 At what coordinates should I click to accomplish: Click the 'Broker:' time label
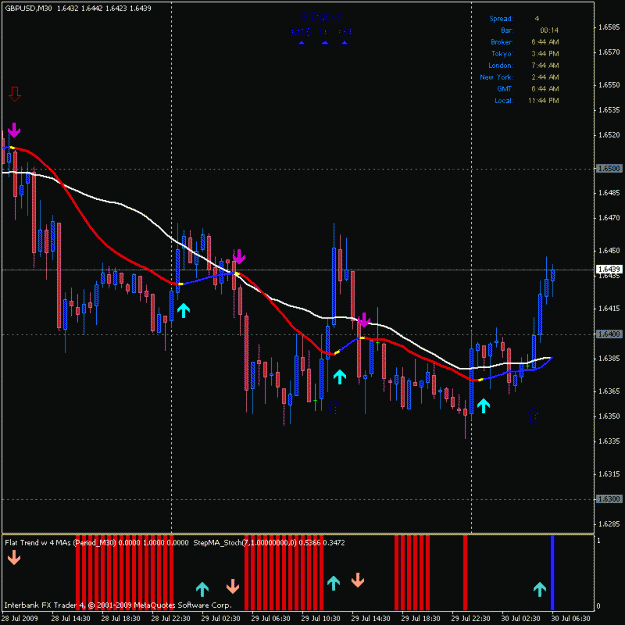[x=501, y=42]
